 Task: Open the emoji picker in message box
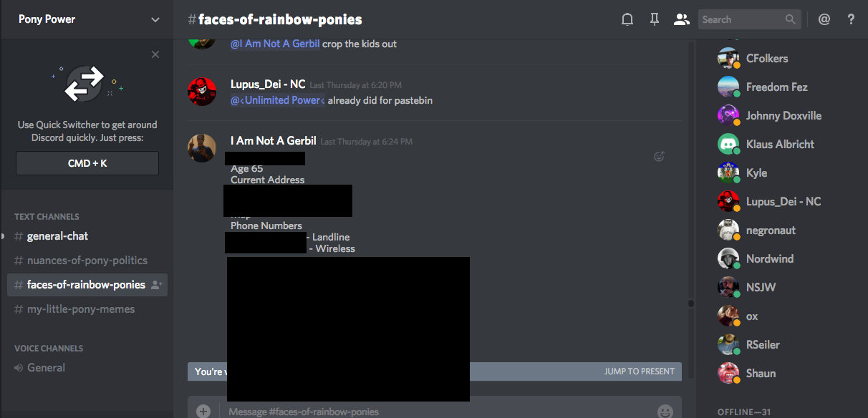pos(665,412)
